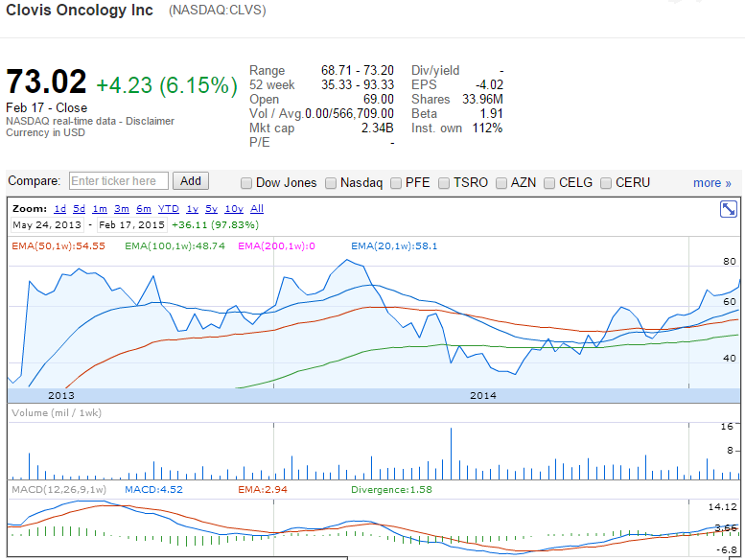
Task: Click the 2014 timeline label
Action: tap(483, 396)
